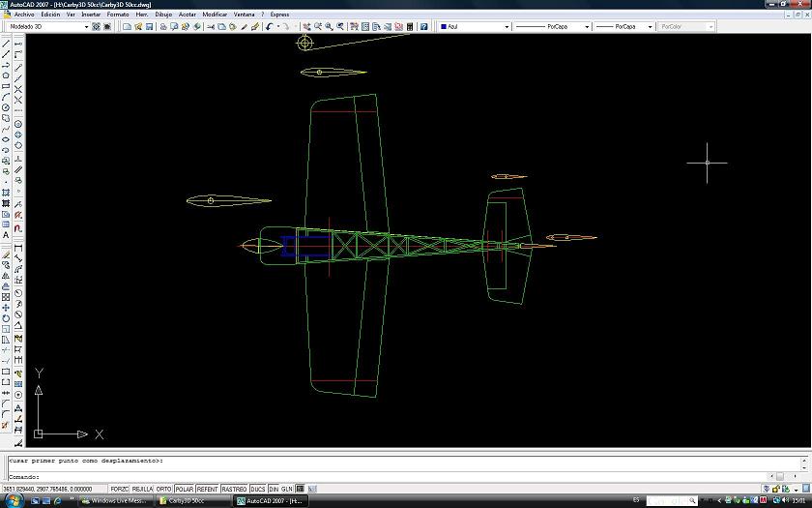Toggle POLAR tracking in status bar
Screen dimensions: 812x508
pyautogui.click(x=184, y=489)
